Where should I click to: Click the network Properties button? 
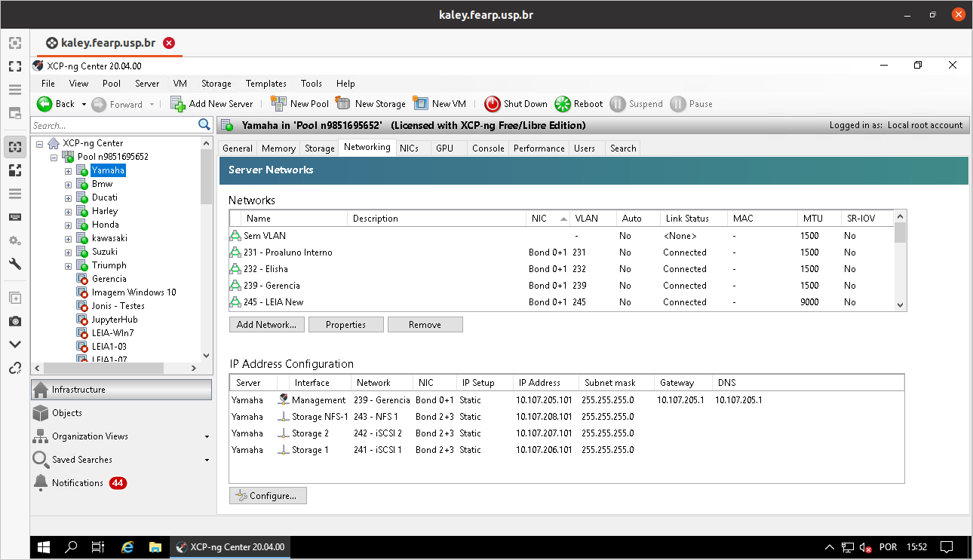tap(346, 325)
